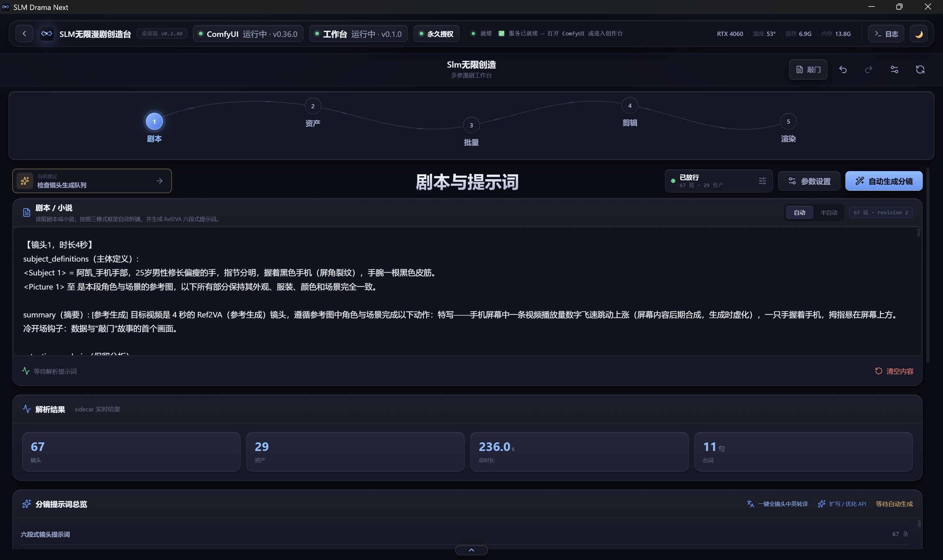Open the 已放行 status adjustment sliders icon
The height and width of the screenshot is (560, 943).
(x=762, y=181)
